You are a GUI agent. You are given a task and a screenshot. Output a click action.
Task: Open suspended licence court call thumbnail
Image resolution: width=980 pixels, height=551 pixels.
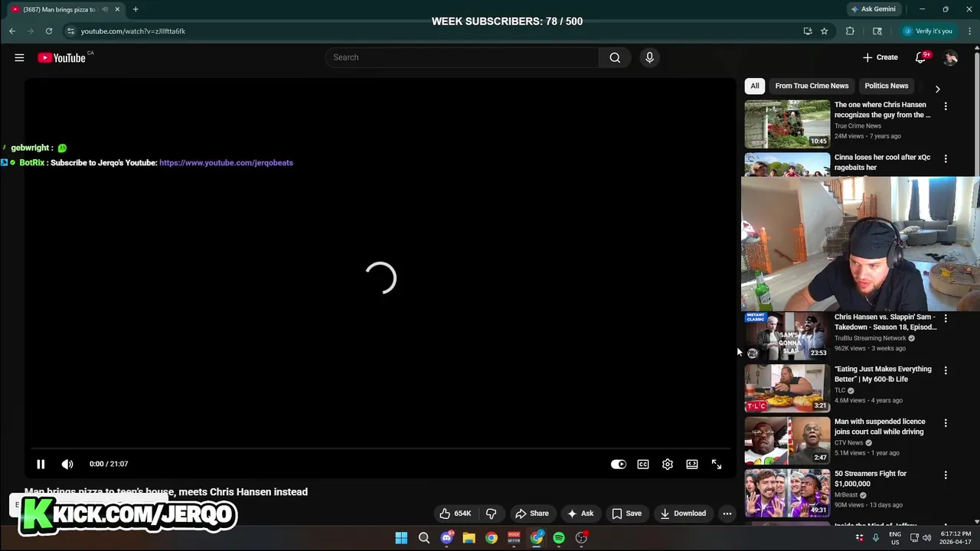pos(787,440)
